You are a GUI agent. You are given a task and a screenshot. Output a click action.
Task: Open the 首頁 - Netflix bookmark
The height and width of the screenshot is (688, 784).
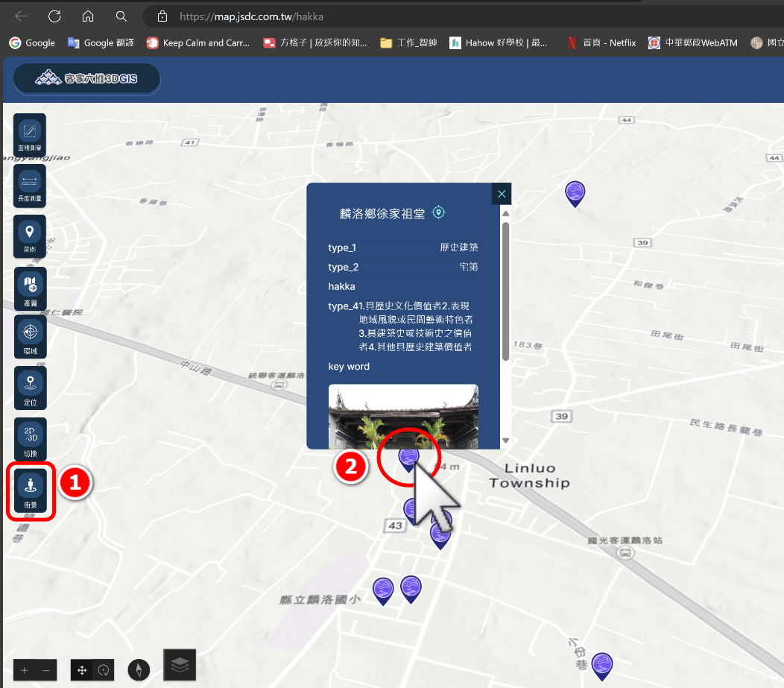(x=602, y=43)
